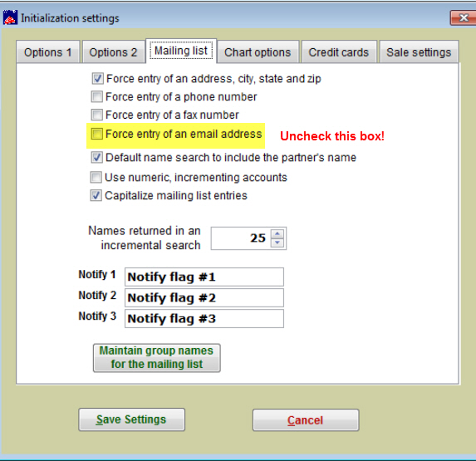This screenshot has width=476, height=461.
Task: Open the Sale settings tab
Action: click(x=419, y=52)
